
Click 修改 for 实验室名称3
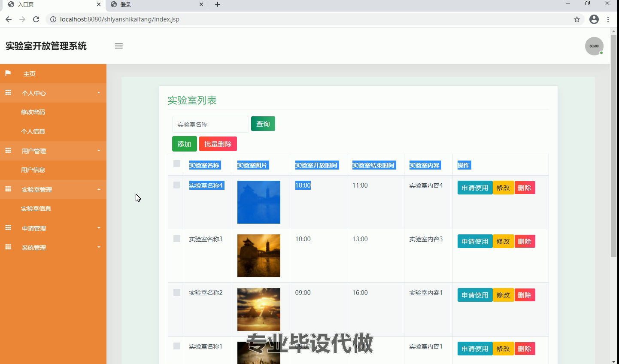(x=503, y=241)
